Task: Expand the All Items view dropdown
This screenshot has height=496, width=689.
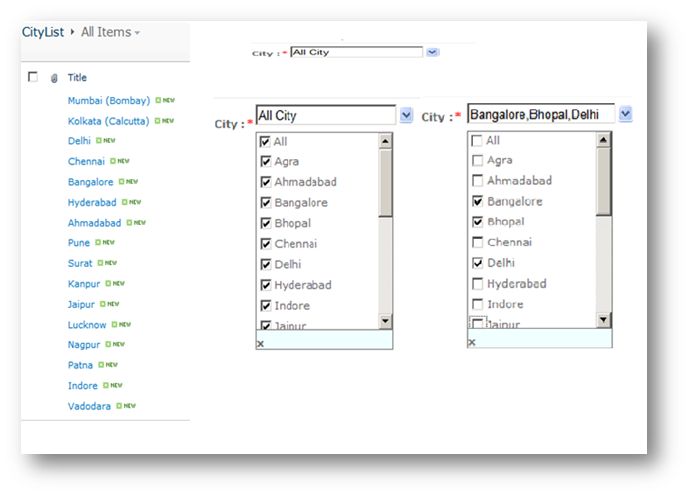Action: coord(137,33)
